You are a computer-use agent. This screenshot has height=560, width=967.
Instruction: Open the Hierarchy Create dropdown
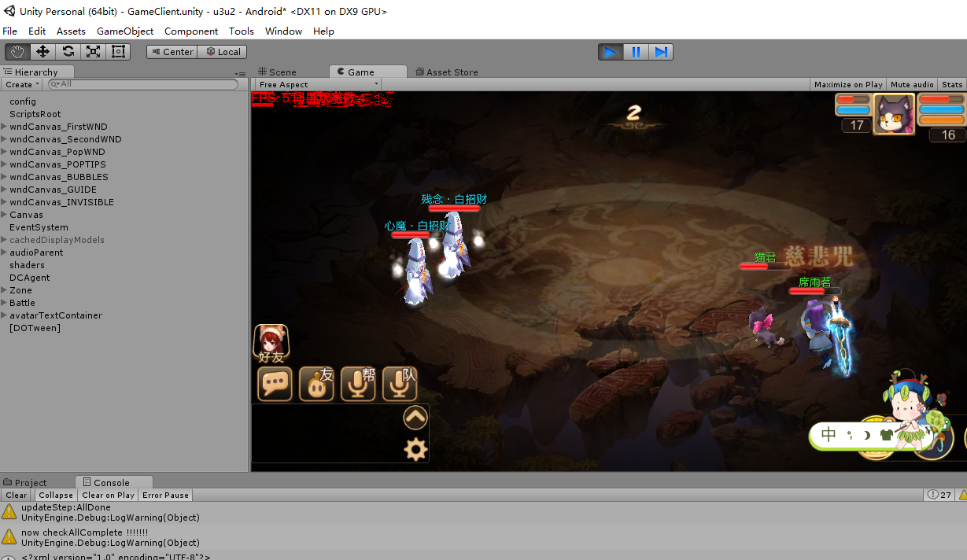[22, 84]
